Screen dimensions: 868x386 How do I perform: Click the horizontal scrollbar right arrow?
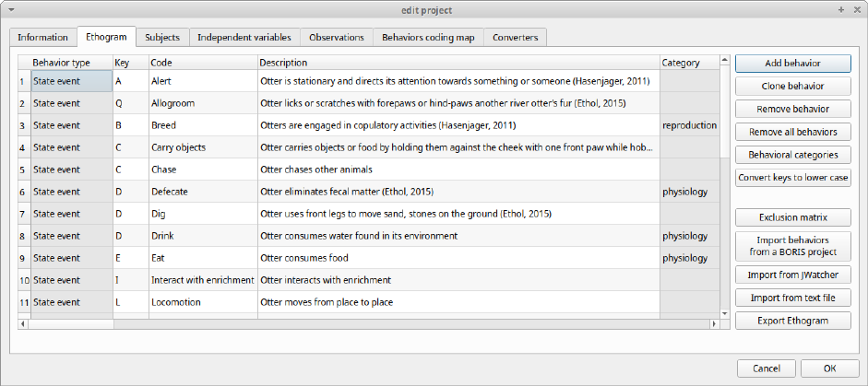click(x=713, y=324)
